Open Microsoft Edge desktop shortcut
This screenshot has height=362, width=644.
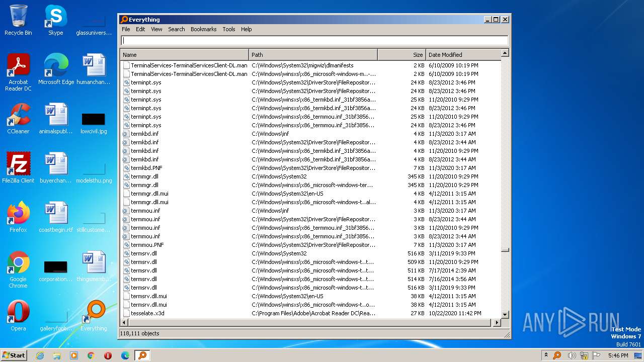56,69
